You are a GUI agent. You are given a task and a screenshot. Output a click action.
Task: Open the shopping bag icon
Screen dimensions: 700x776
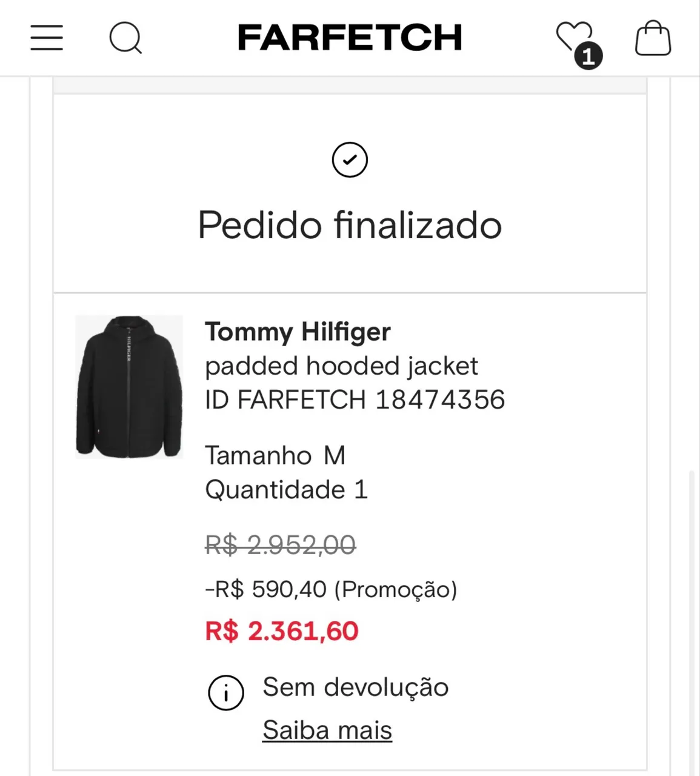pos(653,38)
